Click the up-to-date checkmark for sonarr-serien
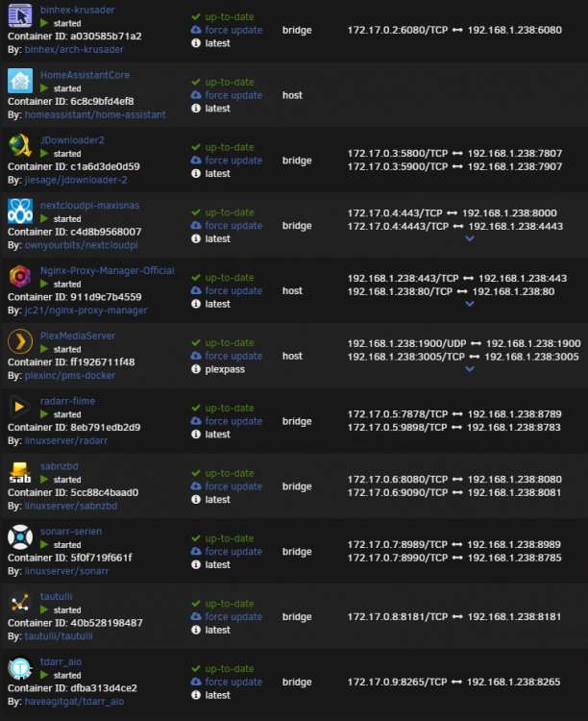The height and width of the screenshot is (721, 588). pyautogui.click(x=196, y=538)
